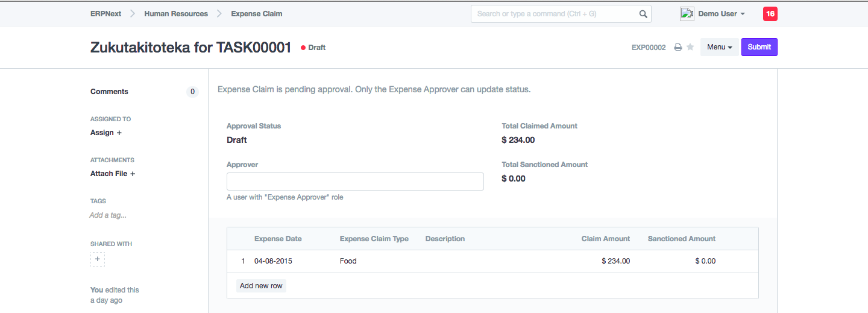Open the Menu dropdown

pos(719,47)
